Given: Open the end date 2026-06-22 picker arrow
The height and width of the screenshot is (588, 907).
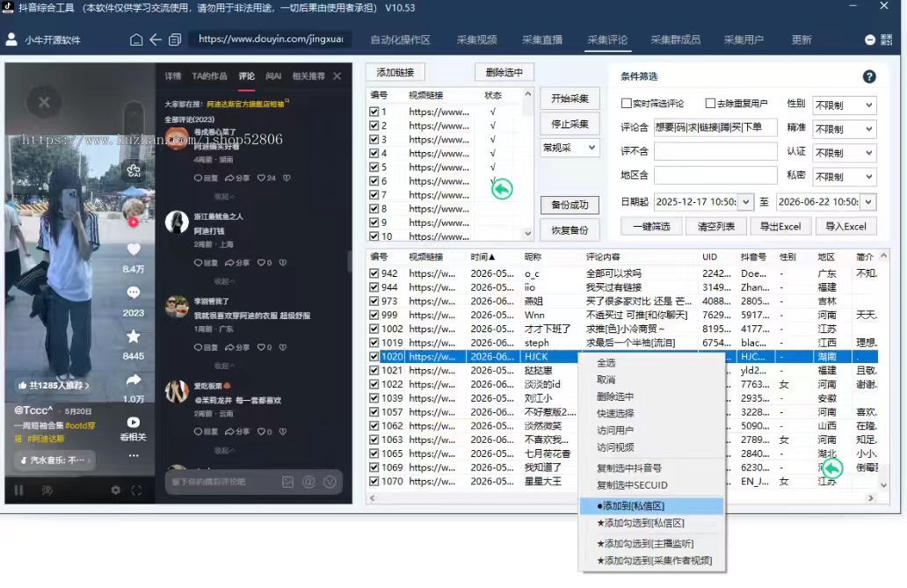Looking at the screenshot, I should [x=869, y=202].
